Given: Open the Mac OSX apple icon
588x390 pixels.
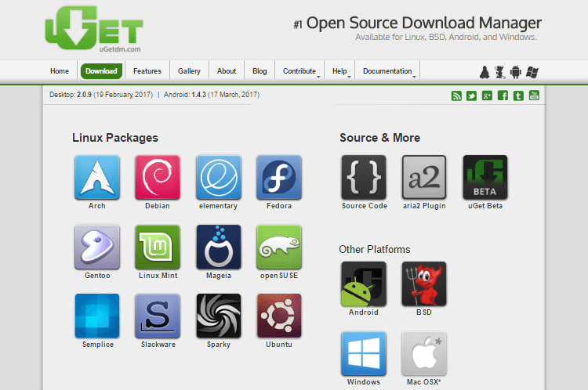Looking at the screenshot, I should 424,353.
